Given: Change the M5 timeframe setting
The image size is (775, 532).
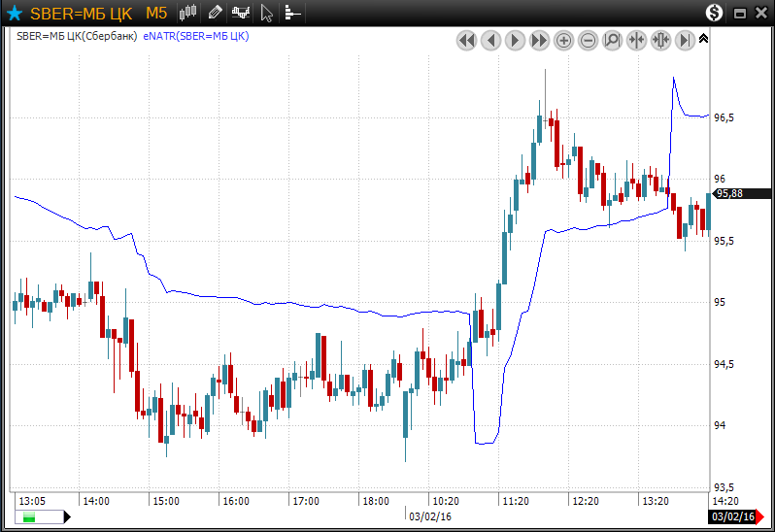Looking at the screenshot, I should 156,14.
